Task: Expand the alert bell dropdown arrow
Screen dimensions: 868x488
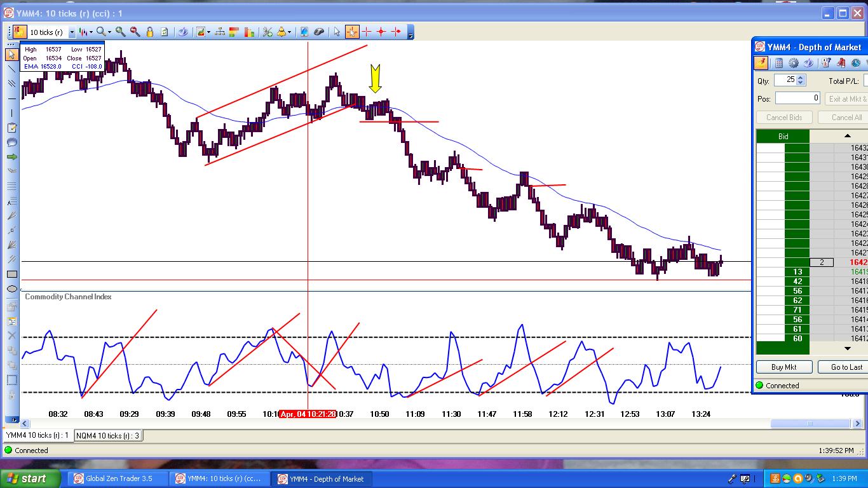Action: (x=290, y=32)
